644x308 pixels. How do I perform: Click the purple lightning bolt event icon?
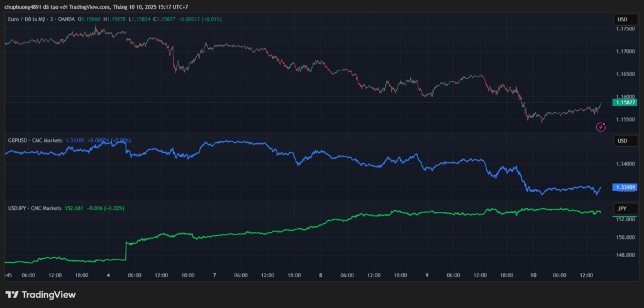coord(601,127)
